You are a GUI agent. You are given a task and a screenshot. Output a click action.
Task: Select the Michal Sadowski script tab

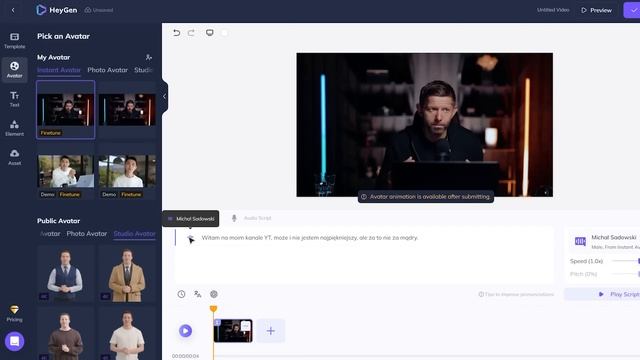[191, 219]
